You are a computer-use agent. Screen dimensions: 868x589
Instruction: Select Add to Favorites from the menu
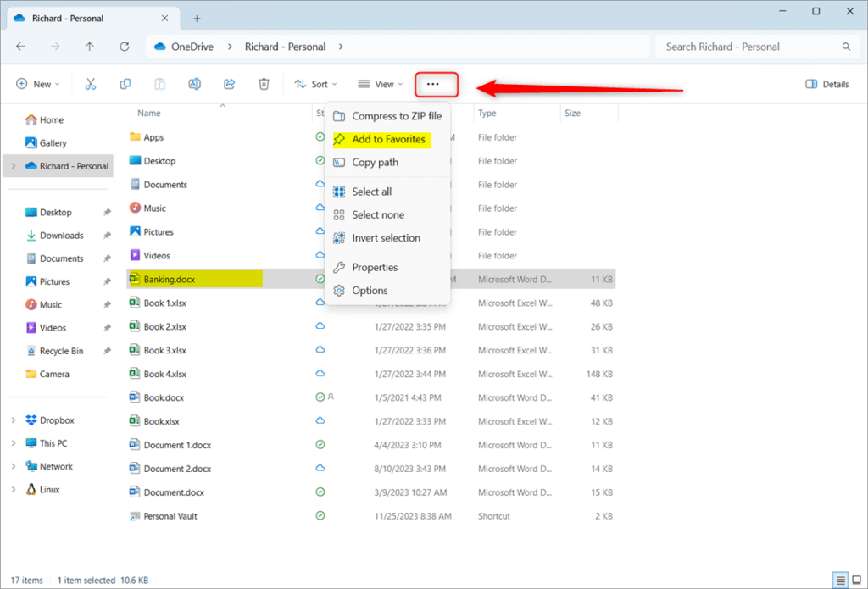click(x=381, y=139)
